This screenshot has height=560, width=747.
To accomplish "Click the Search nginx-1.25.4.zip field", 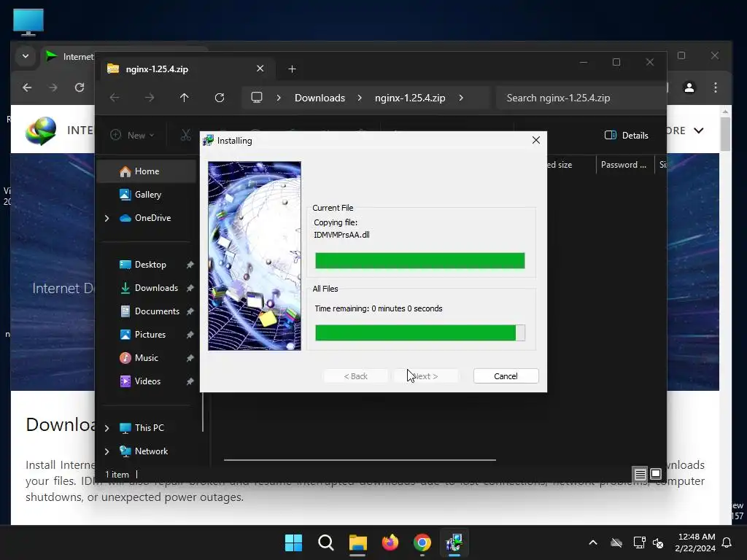I will tap(581, 98).
